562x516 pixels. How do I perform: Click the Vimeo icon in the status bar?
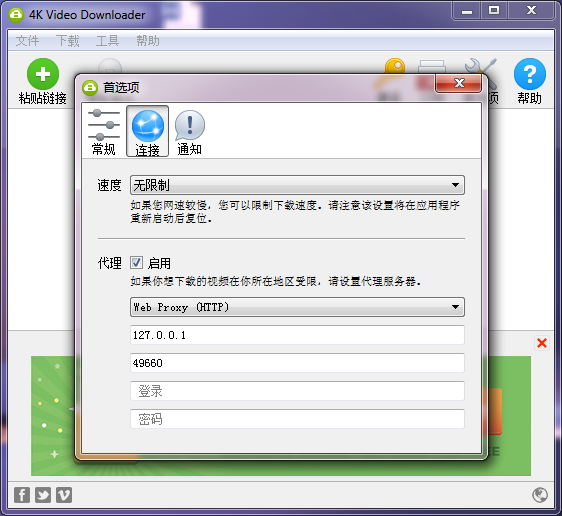pos(64,495)
